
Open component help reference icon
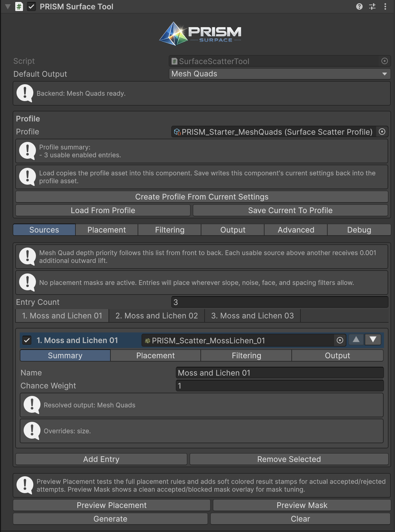point(359,6)
